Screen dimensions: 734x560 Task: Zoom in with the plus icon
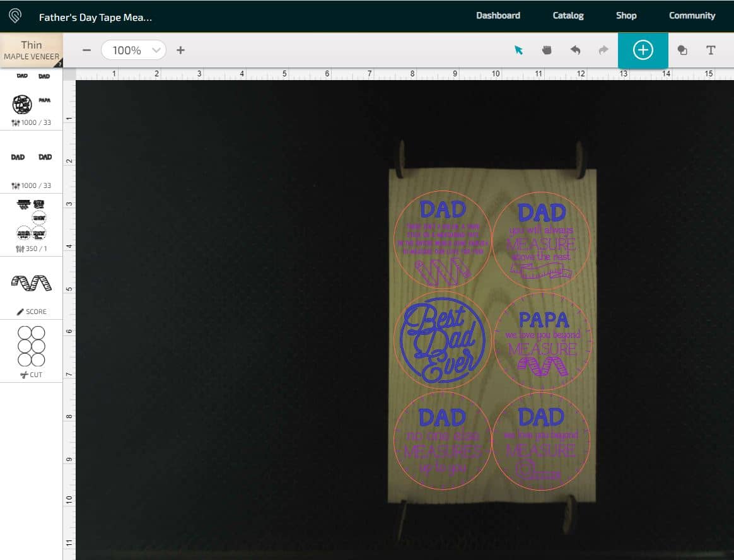tap(181, 50)
